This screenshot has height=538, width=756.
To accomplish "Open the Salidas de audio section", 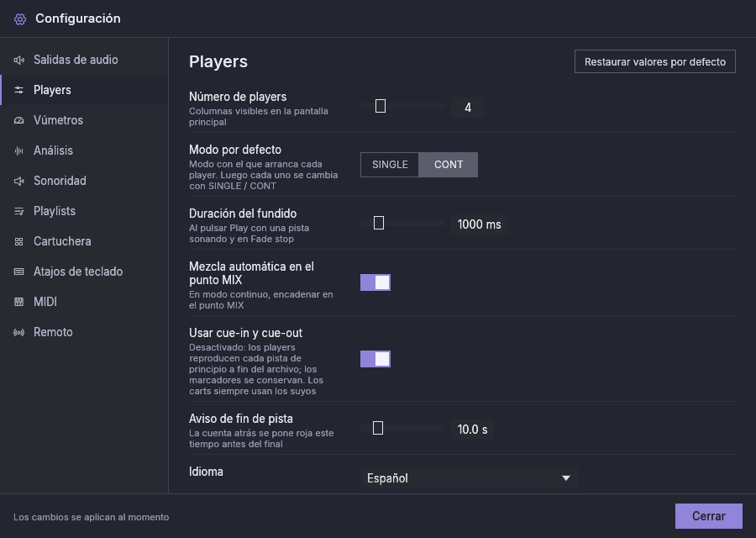I will [x=84, y=60].
